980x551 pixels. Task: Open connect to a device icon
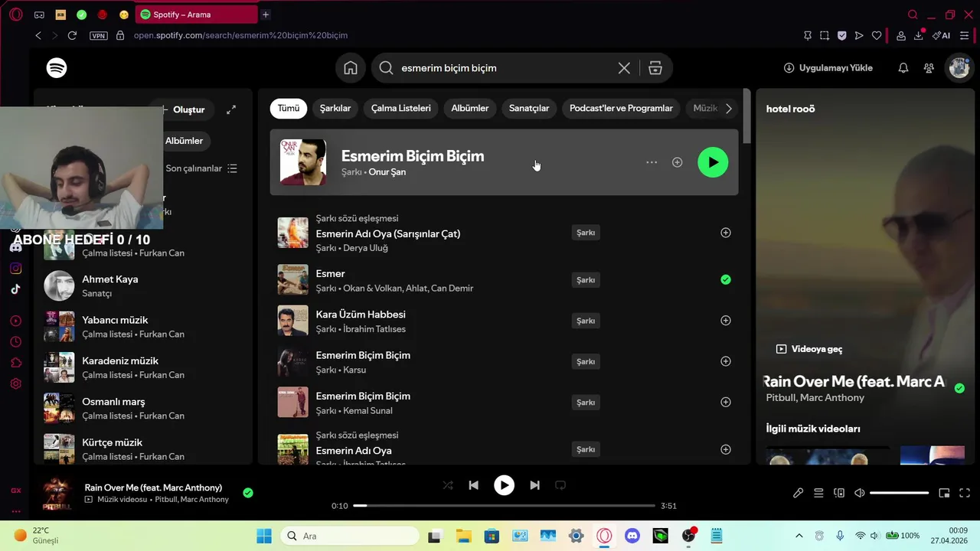839,493
